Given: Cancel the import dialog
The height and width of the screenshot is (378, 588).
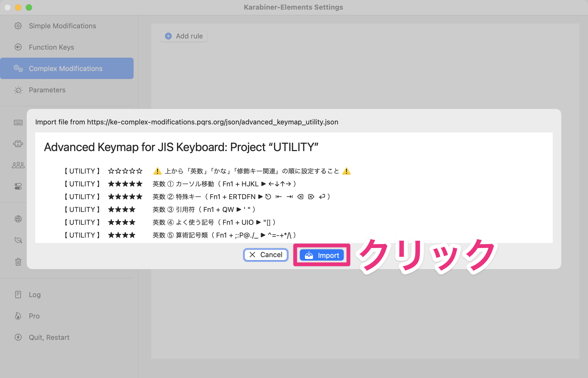Looking at the screenshot, I should coord(266,255).
